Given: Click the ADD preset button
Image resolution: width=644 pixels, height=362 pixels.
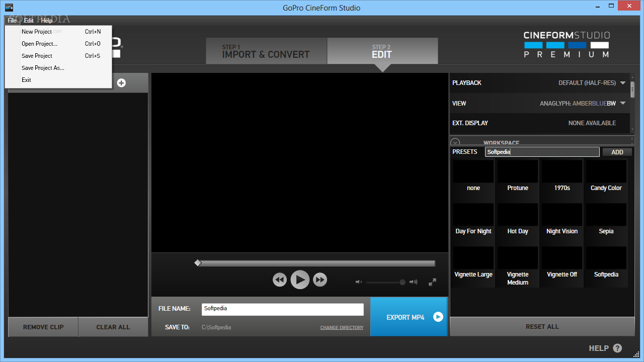Looking at the screenshot, I should click(x=617, y=152).
